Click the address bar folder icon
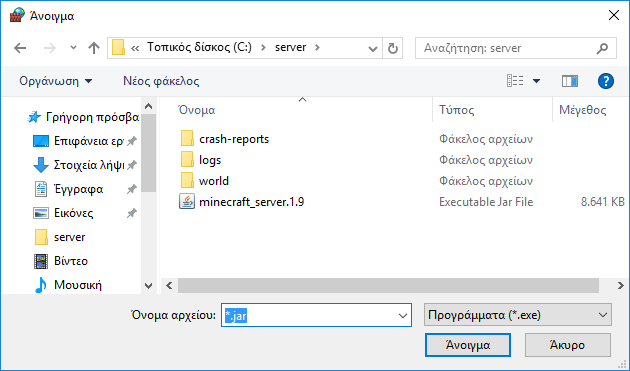 pyautogui.click(x=118, y=47)
